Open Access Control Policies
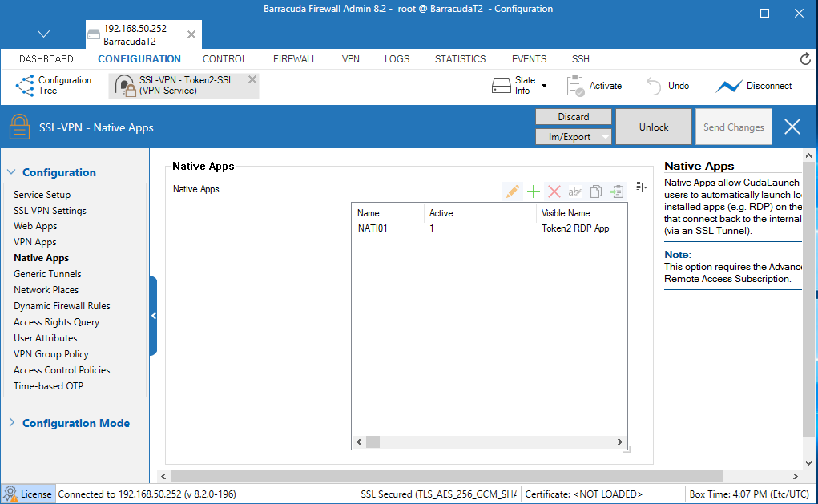Image resolution: width=818 pixels, height=504 pixels. click(62, 370)
